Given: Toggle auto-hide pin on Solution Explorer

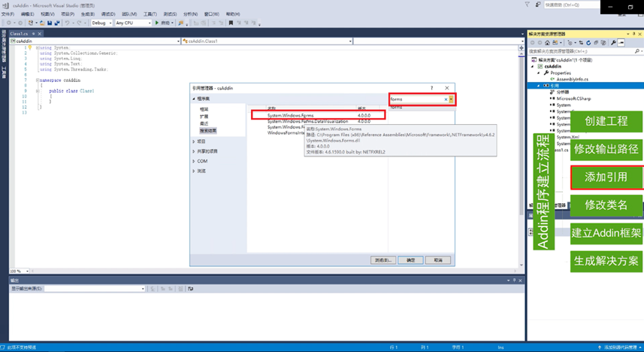Looking at the screenshot, I should (x=633, y=34).
